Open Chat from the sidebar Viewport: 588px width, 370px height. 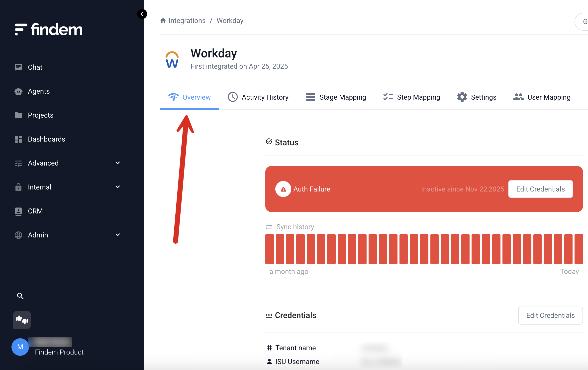click(x=35, y=67)
